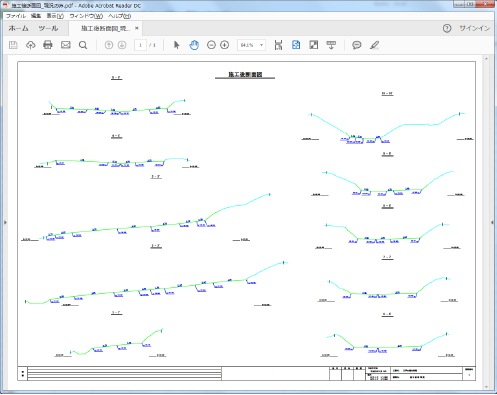Open the highlight pen sign tool

[374, 45]
